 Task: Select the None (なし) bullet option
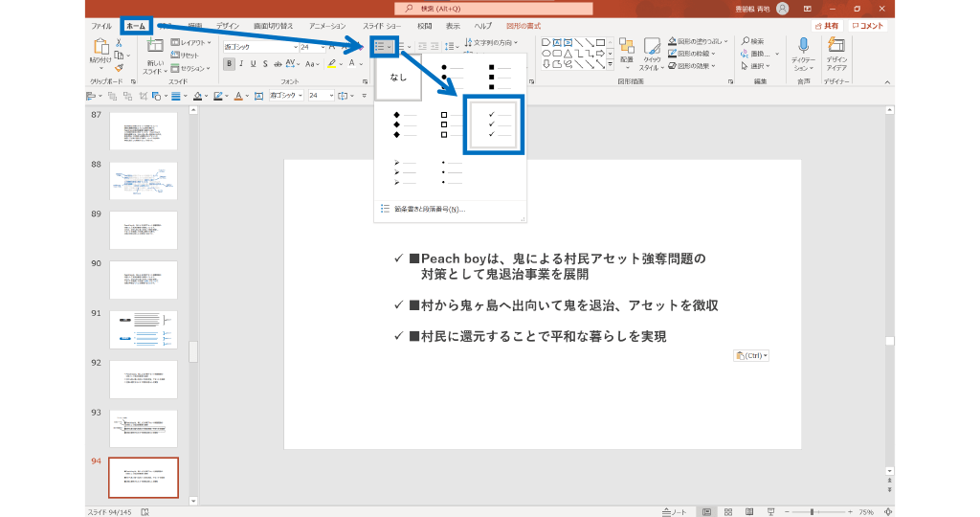[x=397, y=79]
